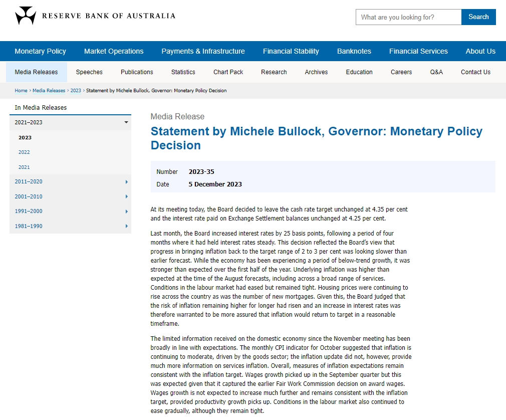
Task: Click the Home breadcrumb link
Action: 21,91
